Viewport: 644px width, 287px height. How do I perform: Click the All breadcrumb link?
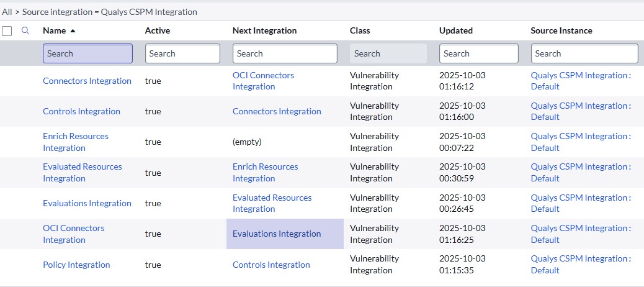pos(7,12)
